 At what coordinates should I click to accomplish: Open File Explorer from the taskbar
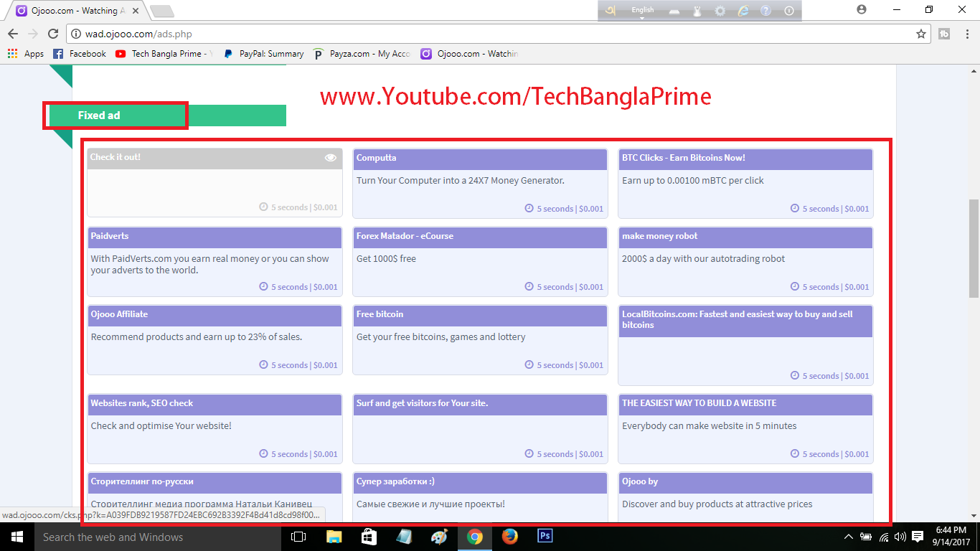334,537
